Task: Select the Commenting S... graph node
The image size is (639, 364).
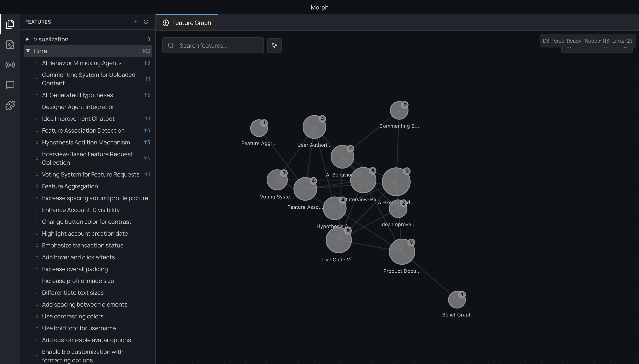Action: point(399,110)
